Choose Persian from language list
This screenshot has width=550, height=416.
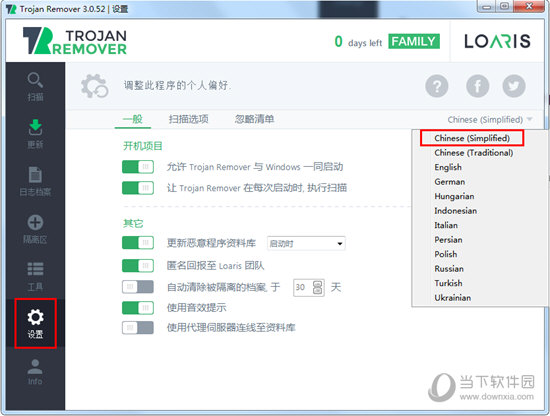(448, 240)
